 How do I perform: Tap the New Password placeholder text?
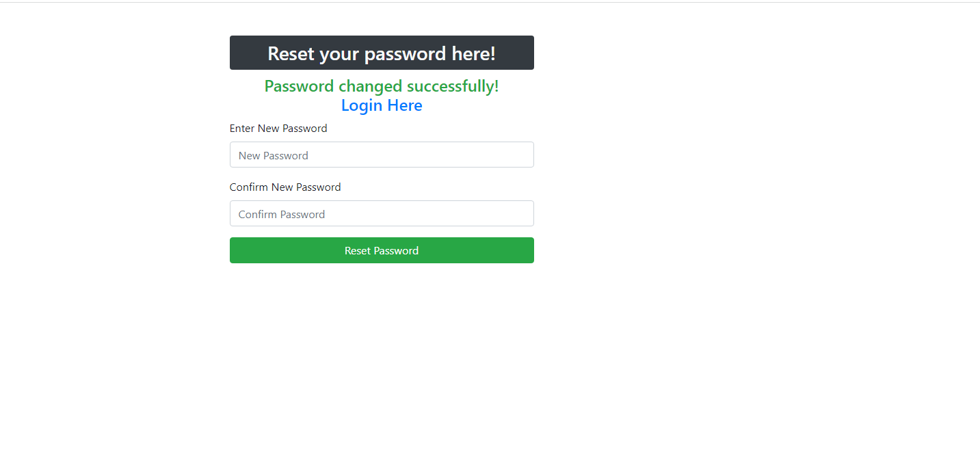(272, 155)
